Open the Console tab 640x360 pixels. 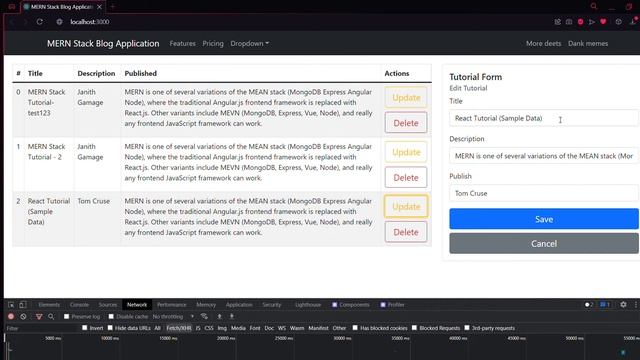coord(79,304)
